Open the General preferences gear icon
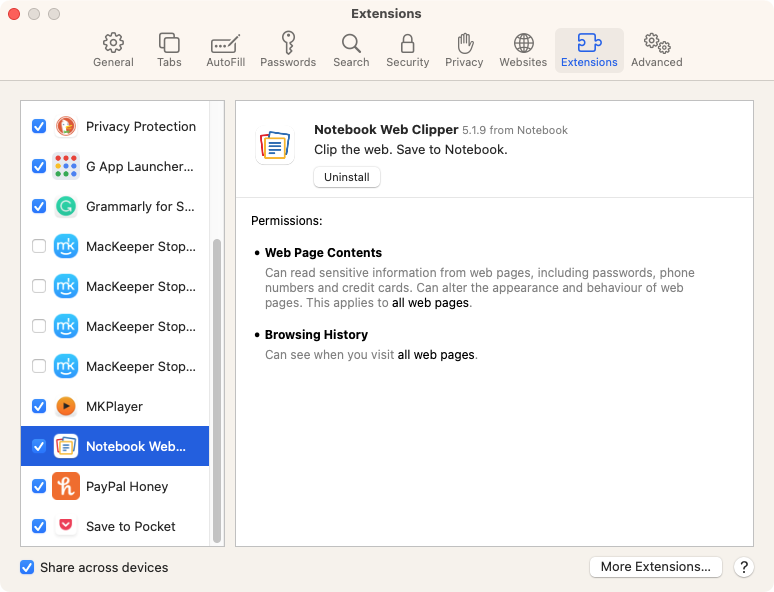 [113, 43]
